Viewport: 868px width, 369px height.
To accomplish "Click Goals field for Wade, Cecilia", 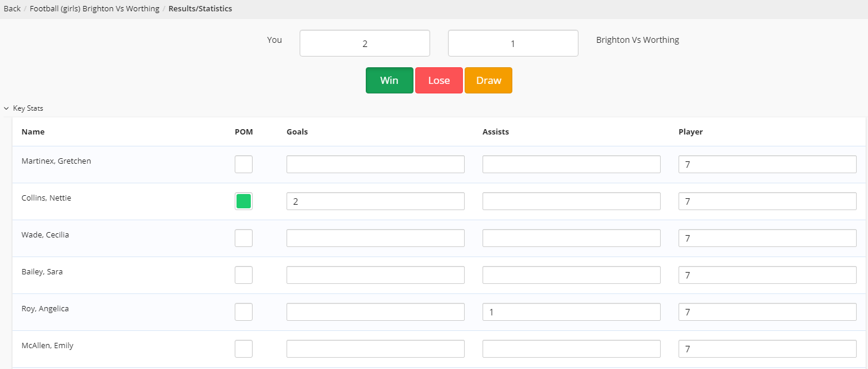I will tap(375, 238).
